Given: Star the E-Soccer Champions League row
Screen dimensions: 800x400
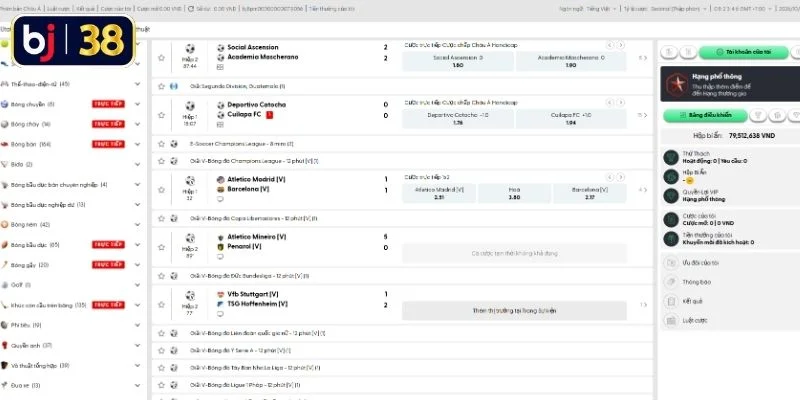Looking at the screenshot, I should tap(161, 144).
